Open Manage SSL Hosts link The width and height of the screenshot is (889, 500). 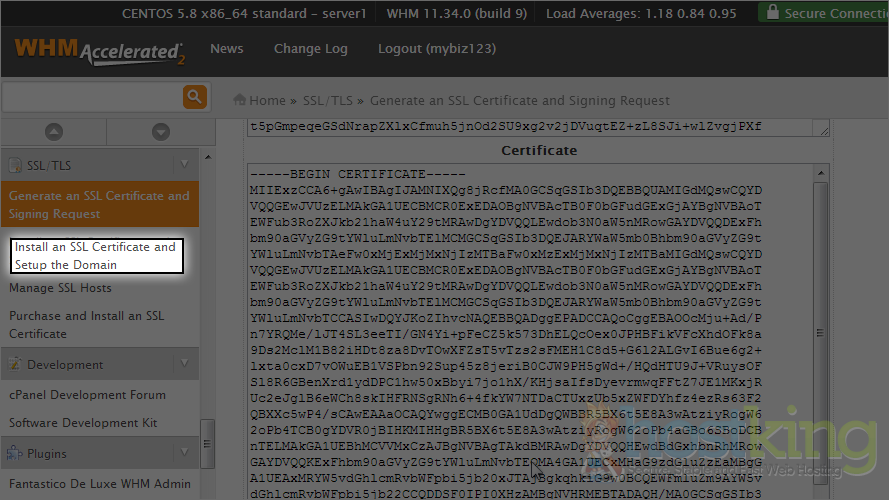(x=60, y=288)
